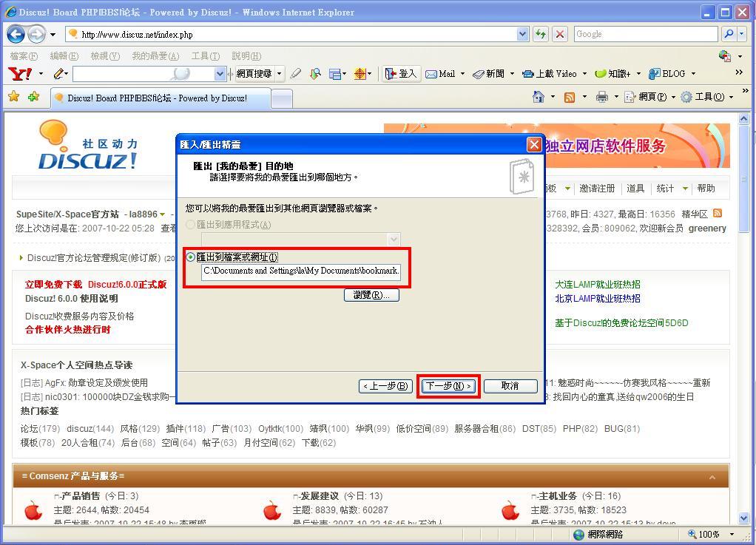The height and width of the screenshot is (545, 756).
Task: Click the Refresh page icon
Action: 541,34
